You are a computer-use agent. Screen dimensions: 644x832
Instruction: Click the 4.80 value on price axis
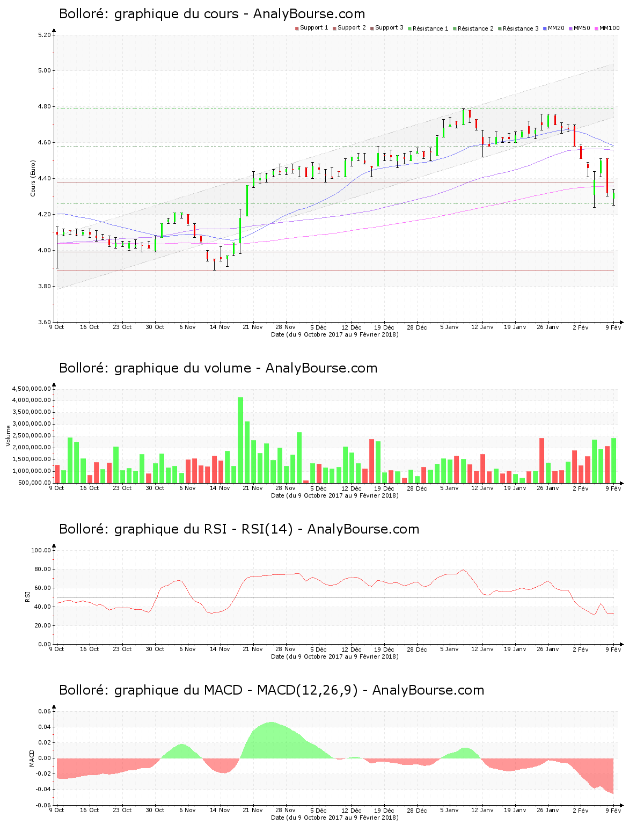45,107
